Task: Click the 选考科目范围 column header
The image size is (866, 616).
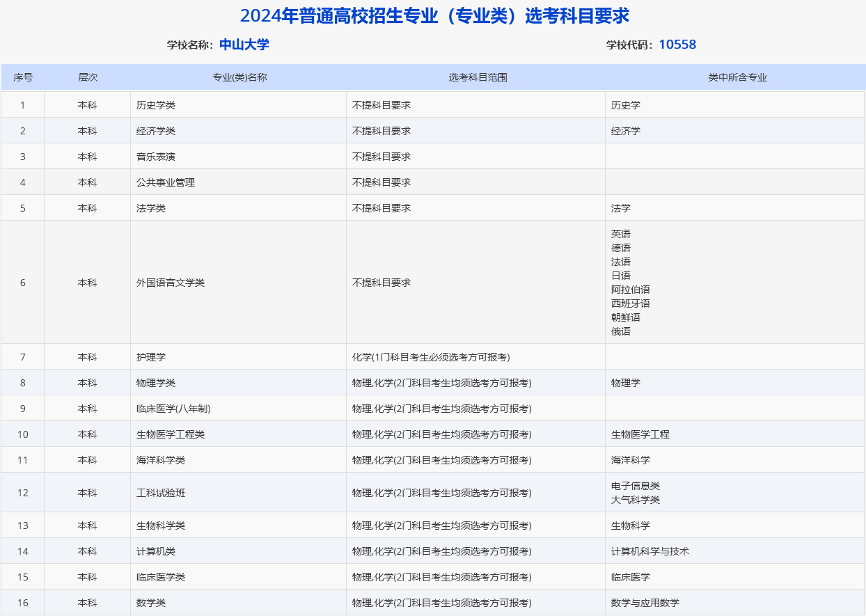Action: point(476,77)
